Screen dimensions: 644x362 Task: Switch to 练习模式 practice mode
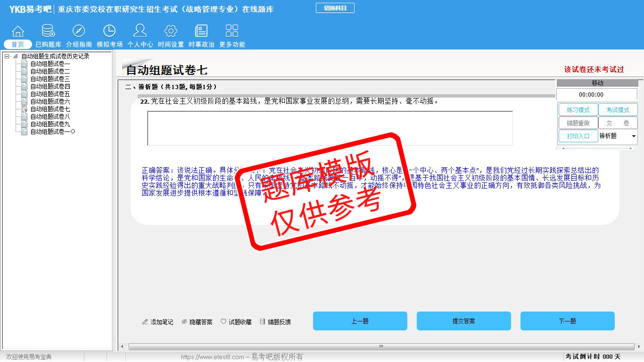(x=578, y=110)
